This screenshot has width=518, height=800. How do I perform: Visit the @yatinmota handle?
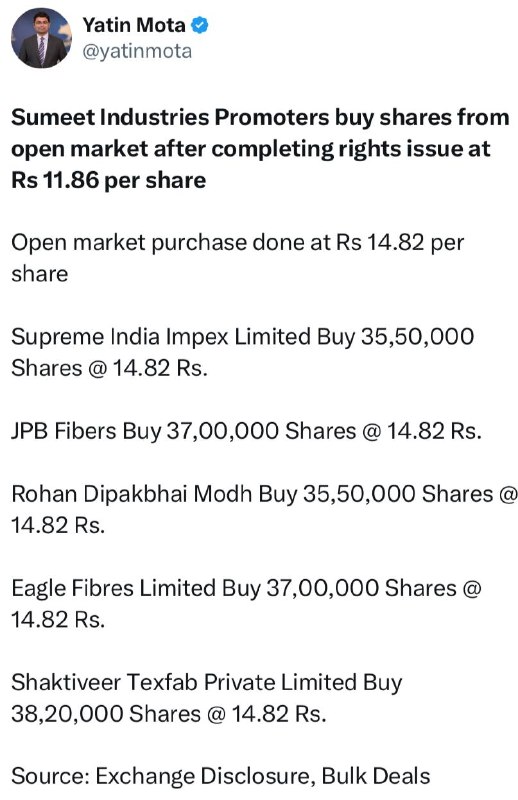pyautogui.click(x=137, y=51)
